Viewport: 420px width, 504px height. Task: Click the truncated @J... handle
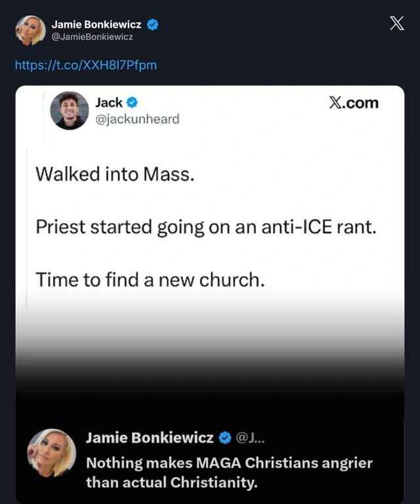coord(250,438)
